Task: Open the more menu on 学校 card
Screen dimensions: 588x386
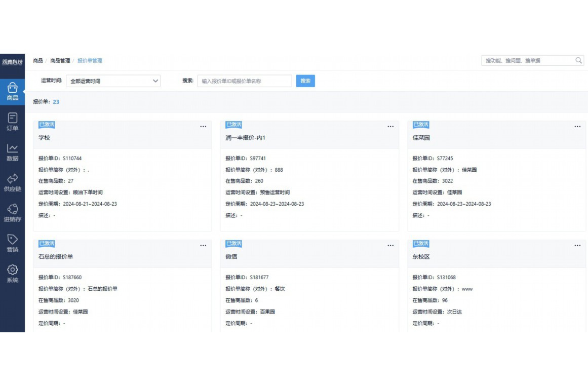Action: pos(203,127)
